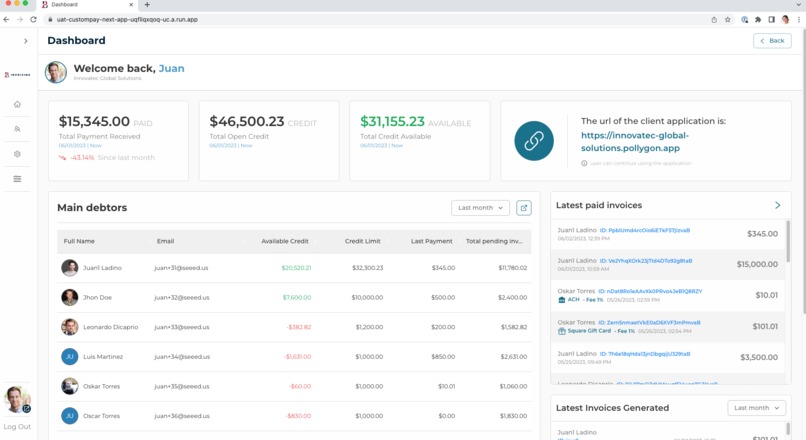Click email juan+34@seeed.us
Screen dimensions: 806x440
pyautogui.click(x=182, y=357)
